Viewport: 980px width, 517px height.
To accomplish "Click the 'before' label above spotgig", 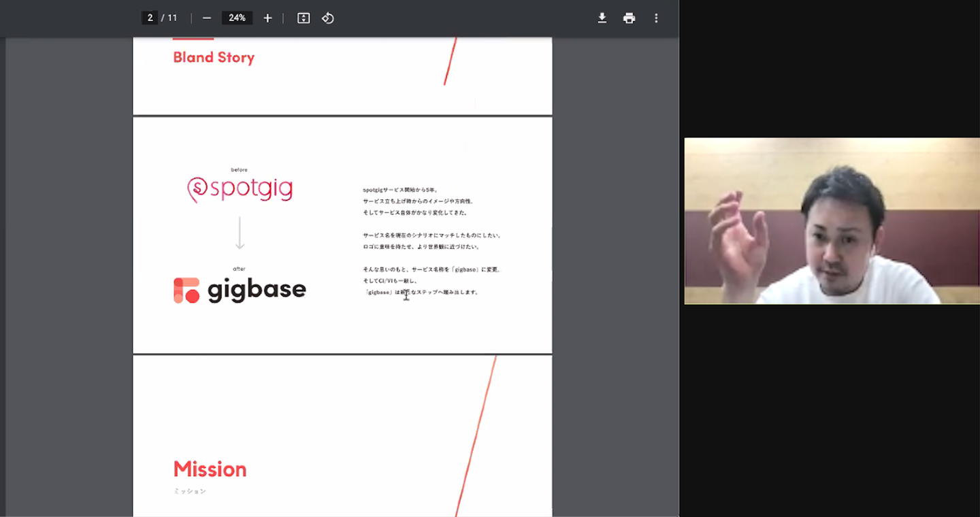I will tap(240, 170).
